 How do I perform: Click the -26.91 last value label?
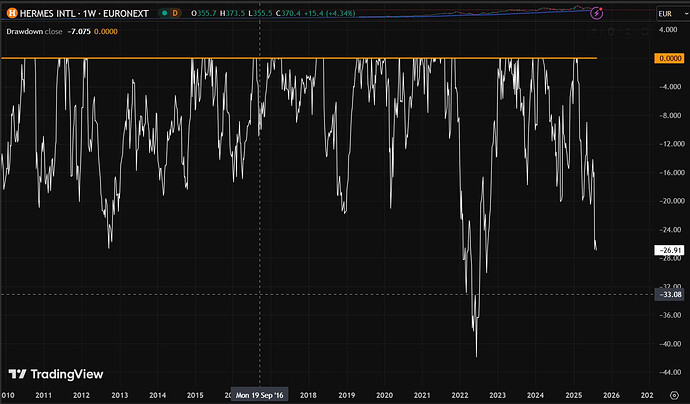click(669, 250)
